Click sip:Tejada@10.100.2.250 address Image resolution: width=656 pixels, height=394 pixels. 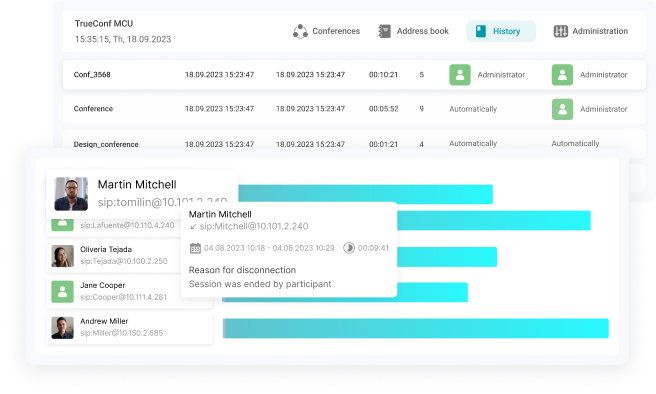click(124, 261)
